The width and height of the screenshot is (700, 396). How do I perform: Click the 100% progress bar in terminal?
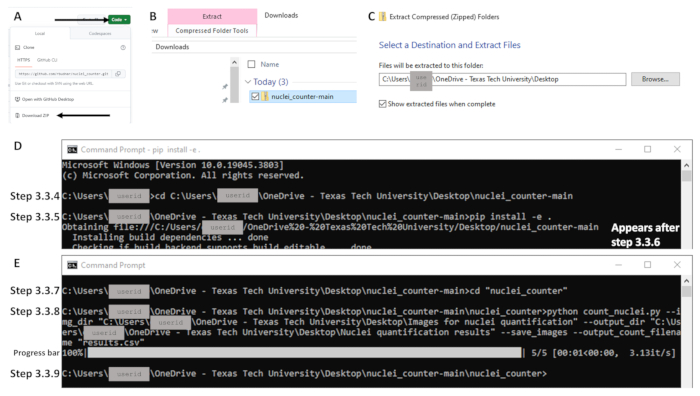304,353
